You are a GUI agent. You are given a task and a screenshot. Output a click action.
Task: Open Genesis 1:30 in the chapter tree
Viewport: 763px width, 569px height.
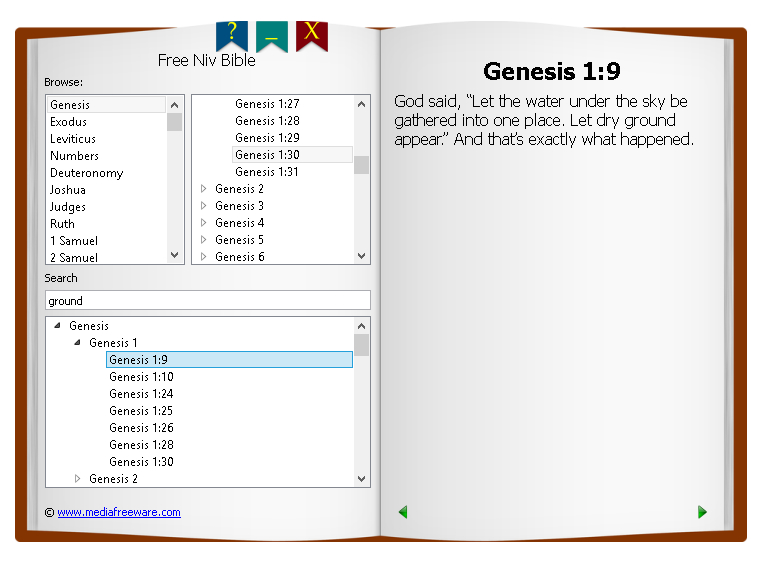point(267,155)
